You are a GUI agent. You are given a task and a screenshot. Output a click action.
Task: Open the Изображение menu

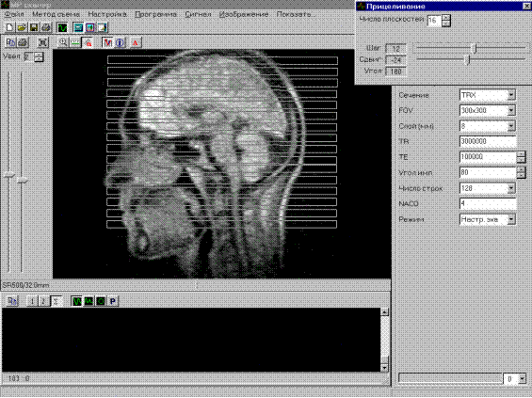click(244, 14)
